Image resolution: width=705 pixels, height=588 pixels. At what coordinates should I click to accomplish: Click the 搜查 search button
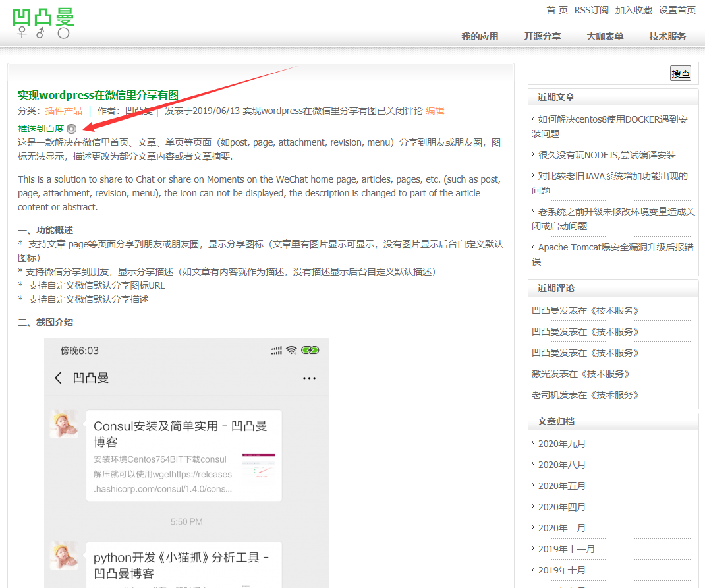(680, 73)
